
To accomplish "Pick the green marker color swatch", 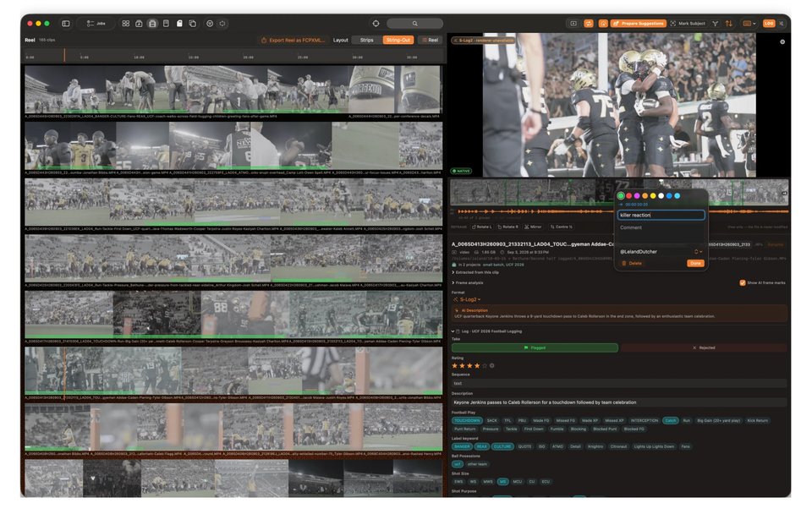I will click(x=620, y=195).
